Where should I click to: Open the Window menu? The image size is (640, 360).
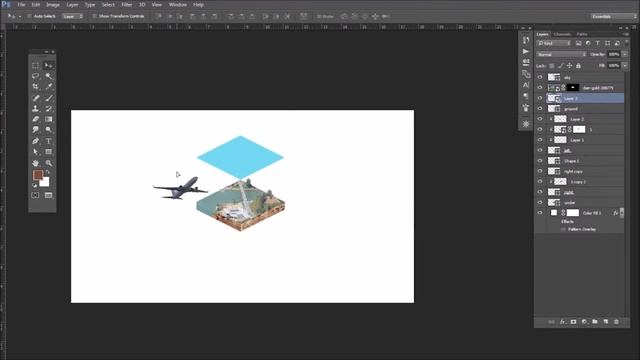(x=178, y=5)
